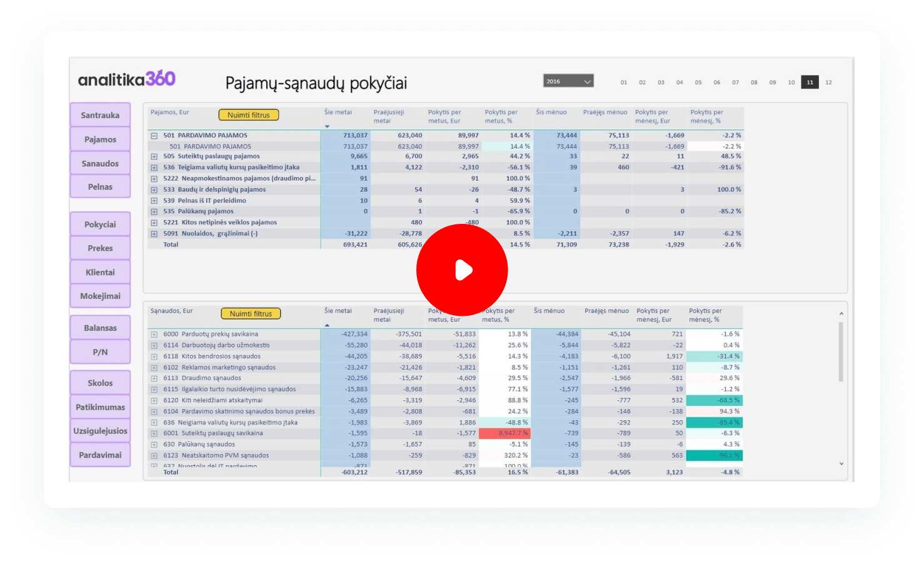Expand the 536 Teigiama valiutų kursų row
This screenshot has height=564, width=924.
[x=154, y=168]
